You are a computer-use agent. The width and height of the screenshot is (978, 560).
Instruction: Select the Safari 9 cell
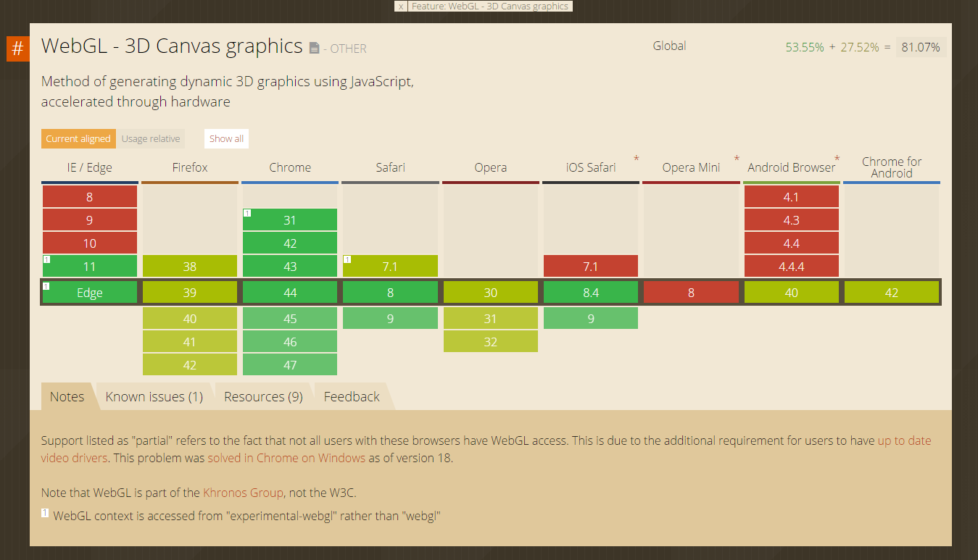390,318
